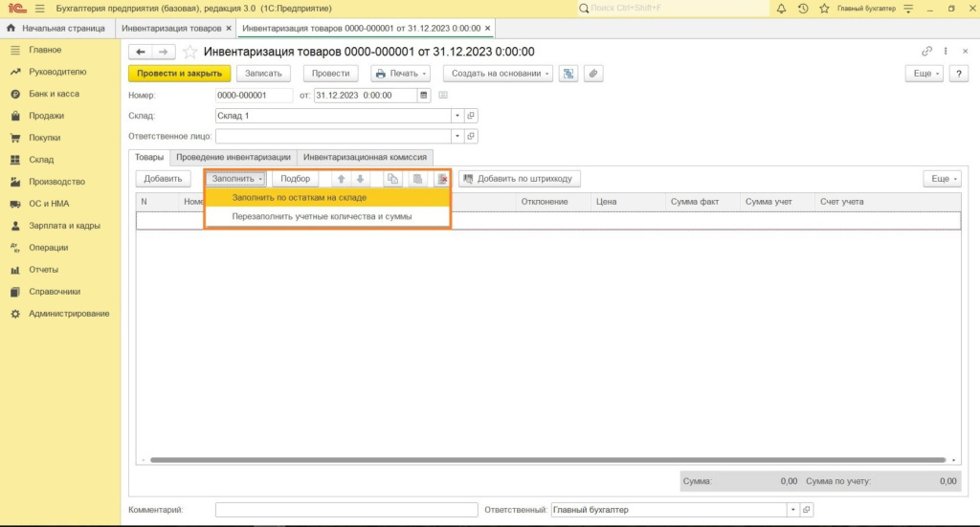Click the Добавить button
This screenshot has height=527, width=980.
tap(163, 179)
